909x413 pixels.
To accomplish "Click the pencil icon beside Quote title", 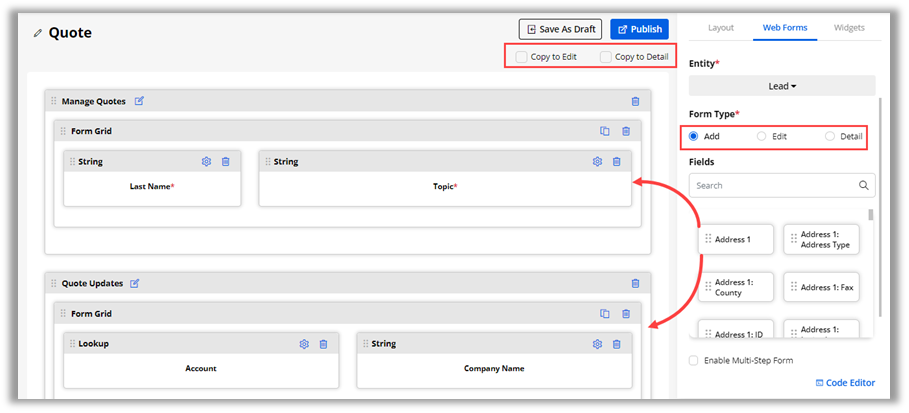I will click(38, 33).
